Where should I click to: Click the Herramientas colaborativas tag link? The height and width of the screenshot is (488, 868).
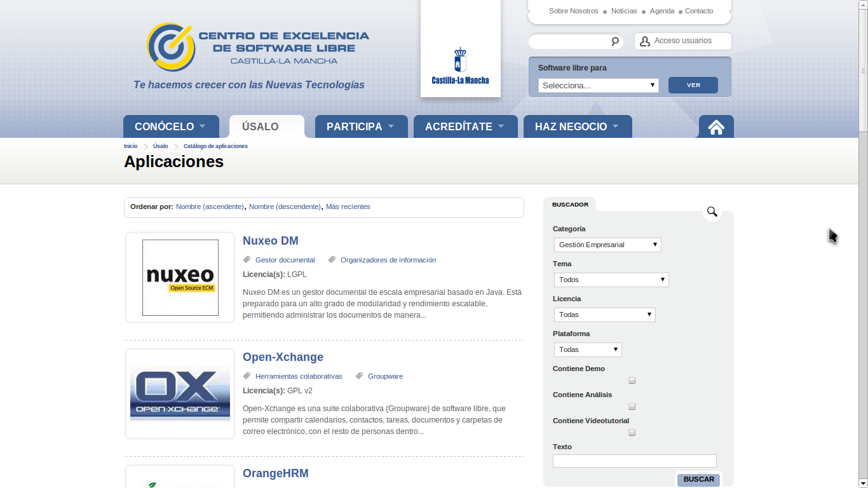(x=299, y=376)
